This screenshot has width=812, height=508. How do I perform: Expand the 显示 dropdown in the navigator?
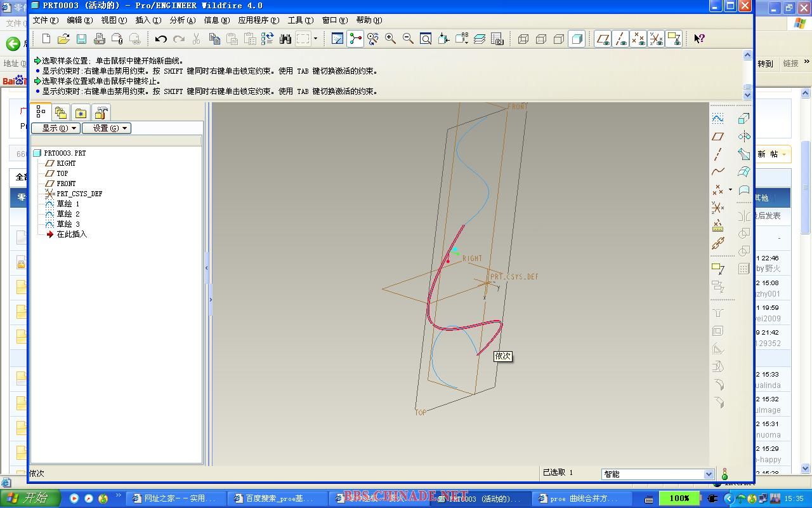[x=56, y=128]
